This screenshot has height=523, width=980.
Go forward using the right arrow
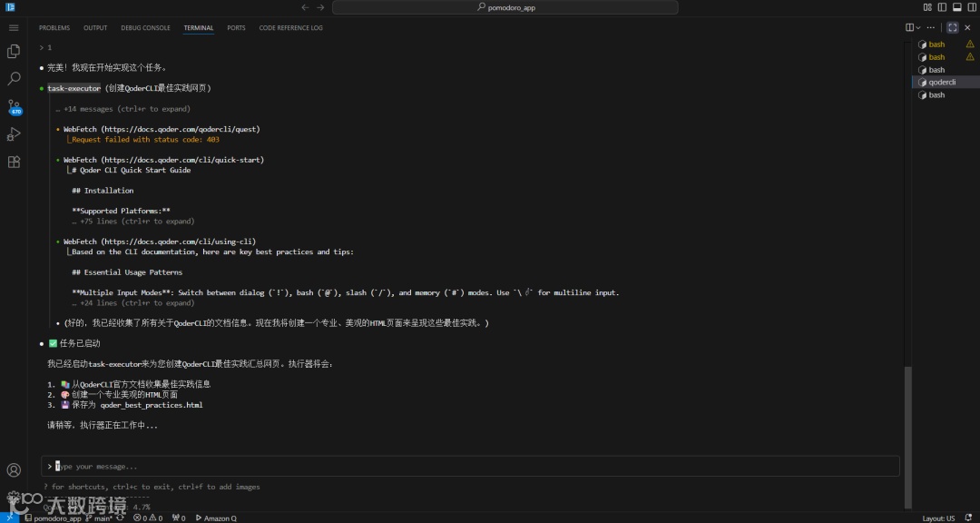[x=320, y=7]
